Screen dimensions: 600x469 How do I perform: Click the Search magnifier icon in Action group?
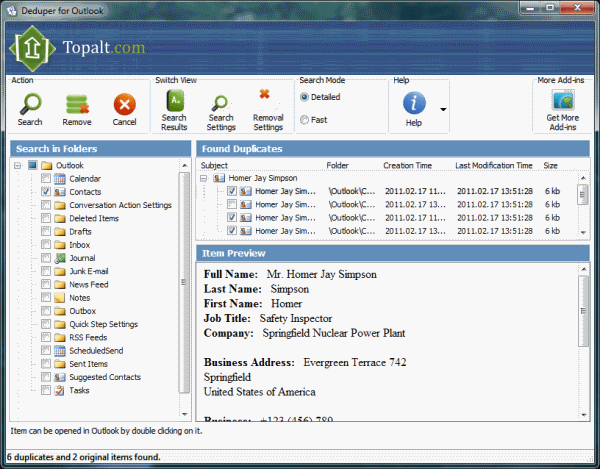click(30, 104)
